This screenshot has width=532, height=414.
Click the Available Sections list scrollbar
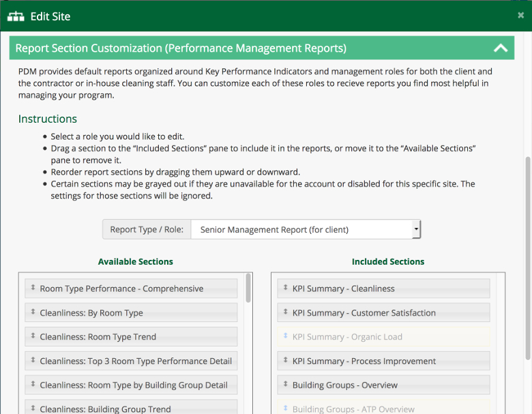click(248, 289)
